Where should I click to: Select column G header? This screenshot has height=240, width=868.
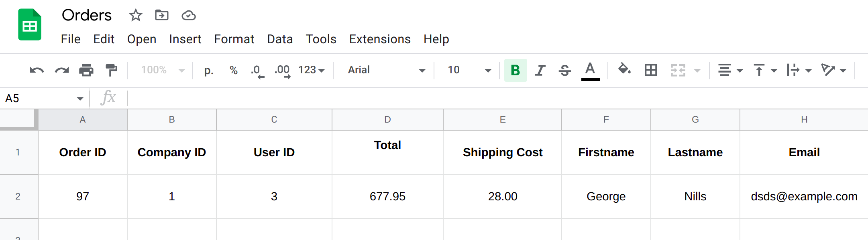click(x=695, y=120)
